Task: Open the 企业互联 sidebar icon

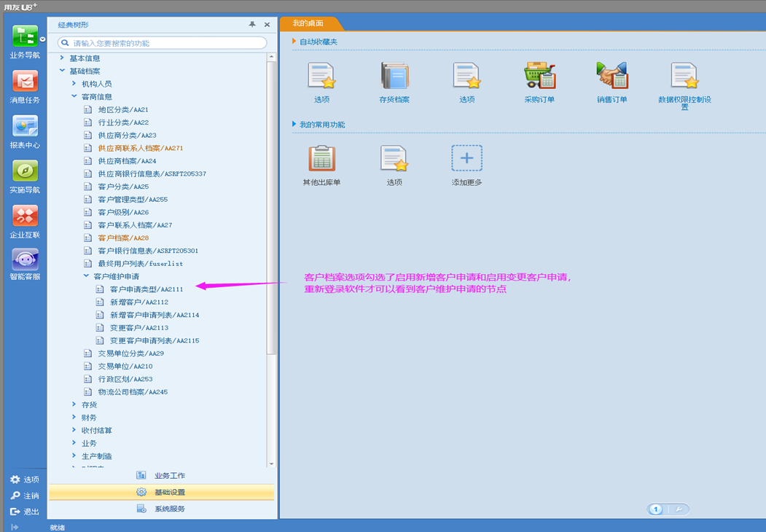Action: coord(25,216)
